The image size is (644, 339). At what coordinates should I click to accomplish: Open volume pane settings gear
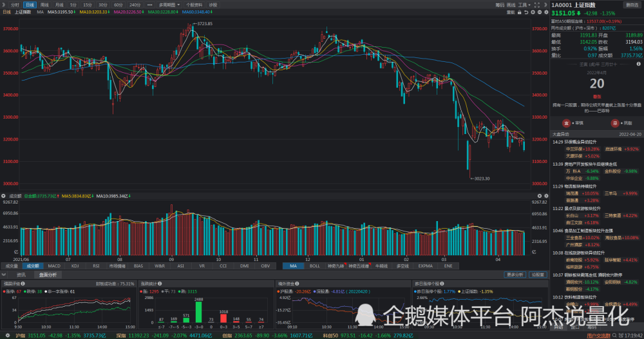pyautogui.click(x=546, y=196)
